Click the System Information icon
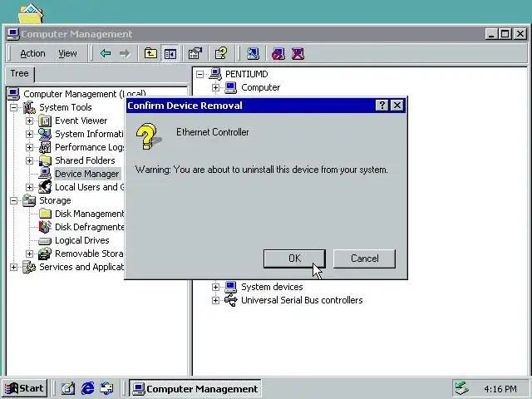532x399 pixels. [x=45, y=134]
